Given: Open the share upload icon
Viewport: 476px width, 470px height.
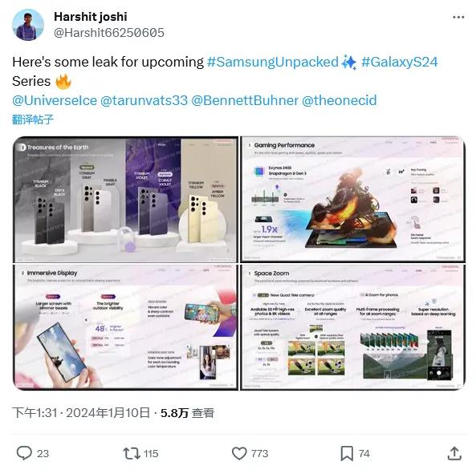Looking at the screenshot, I should (454, 453).
